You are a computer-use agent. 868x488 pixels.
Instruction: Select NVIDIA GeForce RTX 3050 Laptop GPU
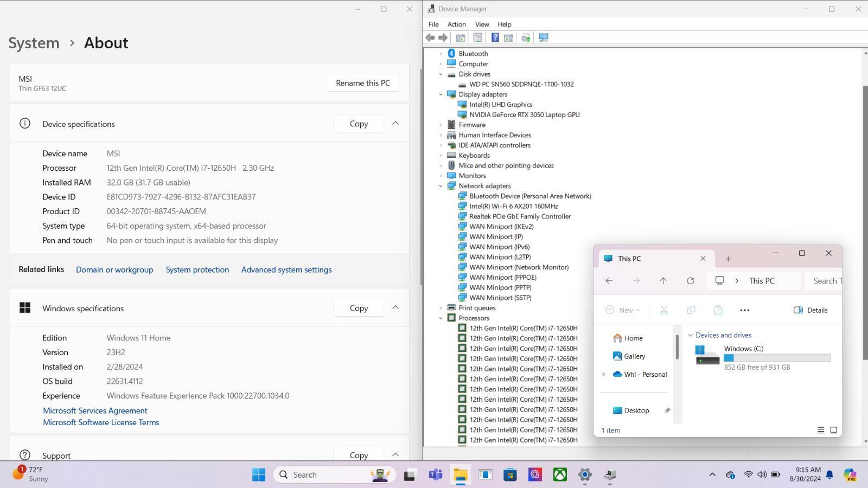(524, 115)
